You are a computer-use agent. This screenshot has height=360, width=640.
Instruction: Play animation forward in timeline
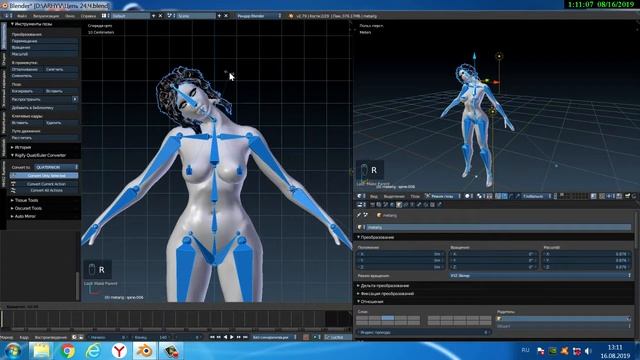(x=232, y=338)
